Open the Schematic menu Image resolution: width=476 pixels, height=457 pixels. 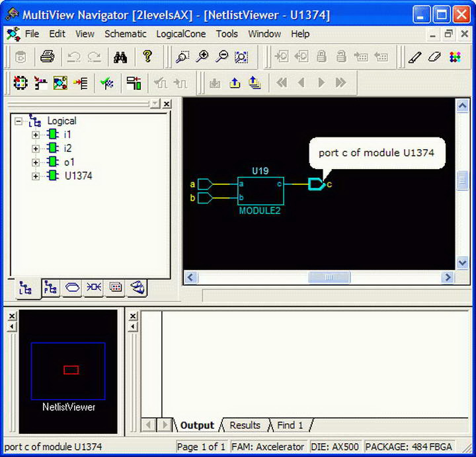click(x=126, y=34)
